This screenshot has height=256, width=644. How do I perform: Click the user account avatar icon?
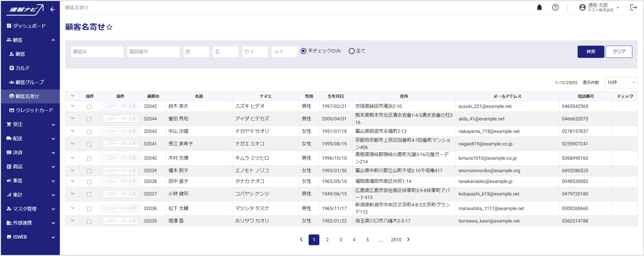coord(582,7)
